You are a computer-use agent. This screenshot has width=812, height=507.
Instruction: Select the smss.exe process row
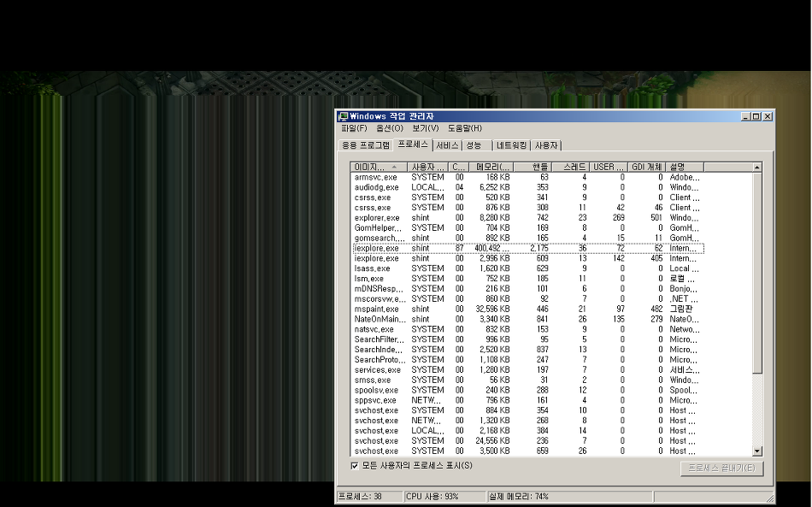[x=527, y=380]
